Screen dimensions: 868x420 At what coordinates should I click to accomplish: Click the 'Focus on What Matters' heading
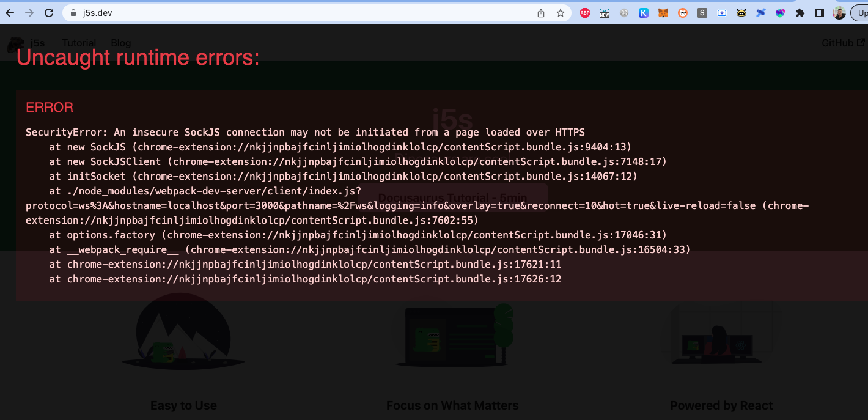452,405
